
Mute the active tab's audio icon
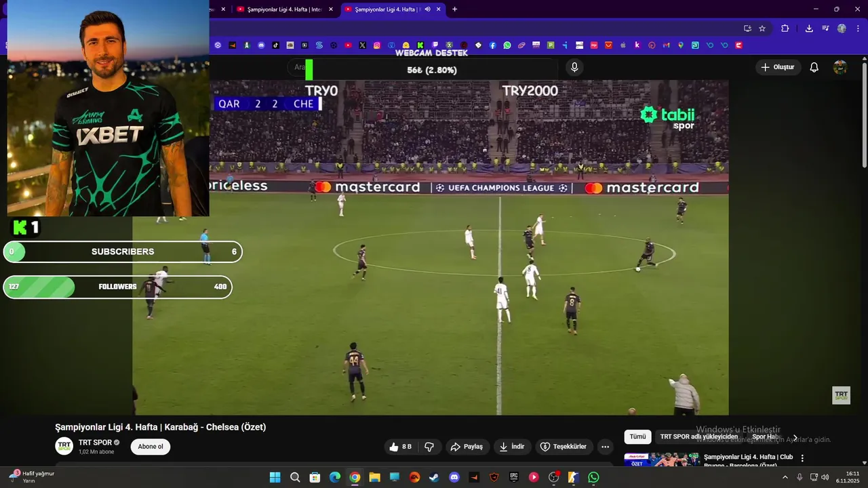427,9
